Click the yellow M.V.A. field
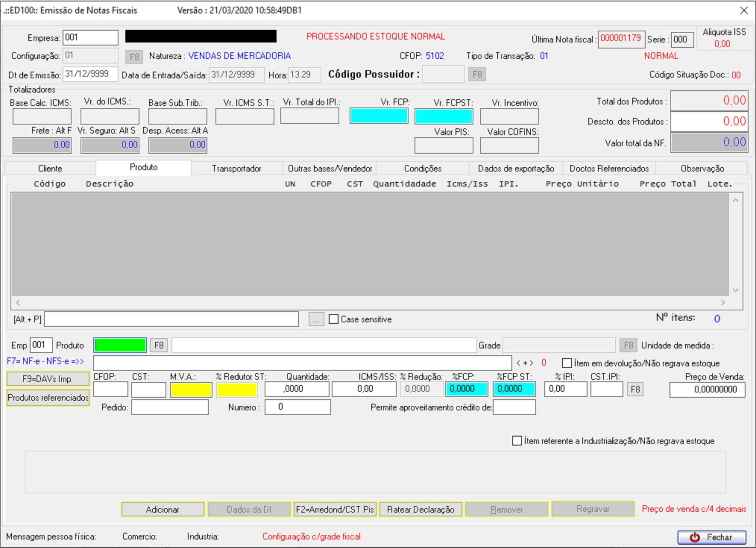Viewport: 756px width, 548px height. (191, 389)
